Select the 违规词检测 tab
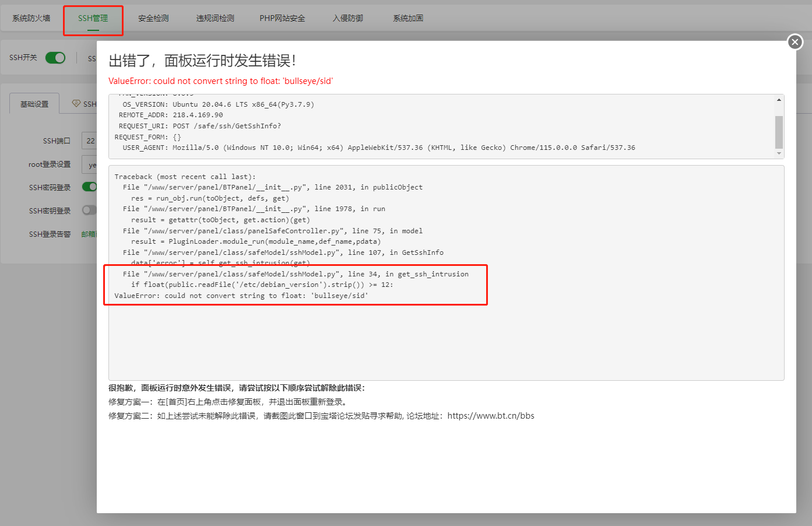The height and width of the screenshot is (526, 812). [x=215, y=18]
